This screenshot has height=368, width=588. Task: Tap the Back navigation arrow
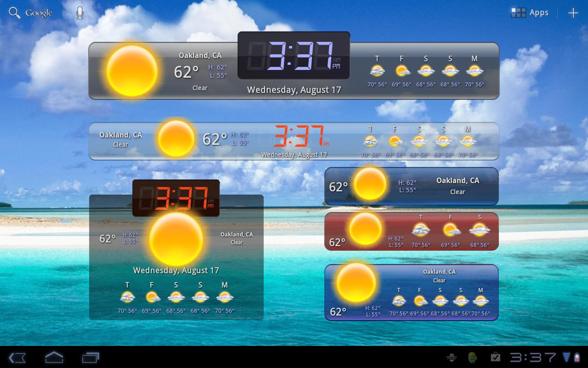tap(18, 357)
